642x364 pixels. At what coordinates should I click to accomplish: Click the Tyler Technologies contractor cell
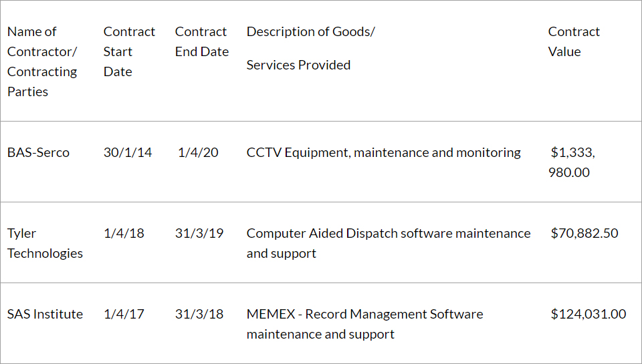pyautogui.click(x=45, y=243)
